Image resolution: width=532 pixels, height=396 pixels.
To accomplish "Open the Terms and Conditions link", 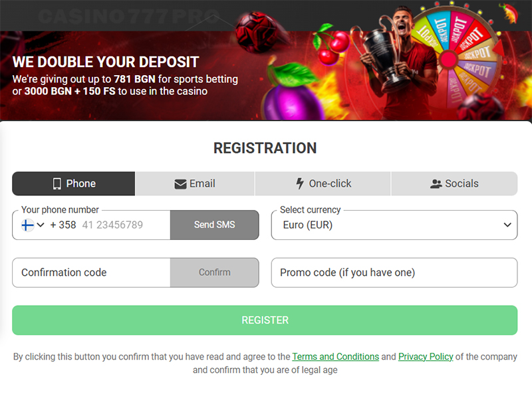I will pyautogui.click(x=335, y=356).
